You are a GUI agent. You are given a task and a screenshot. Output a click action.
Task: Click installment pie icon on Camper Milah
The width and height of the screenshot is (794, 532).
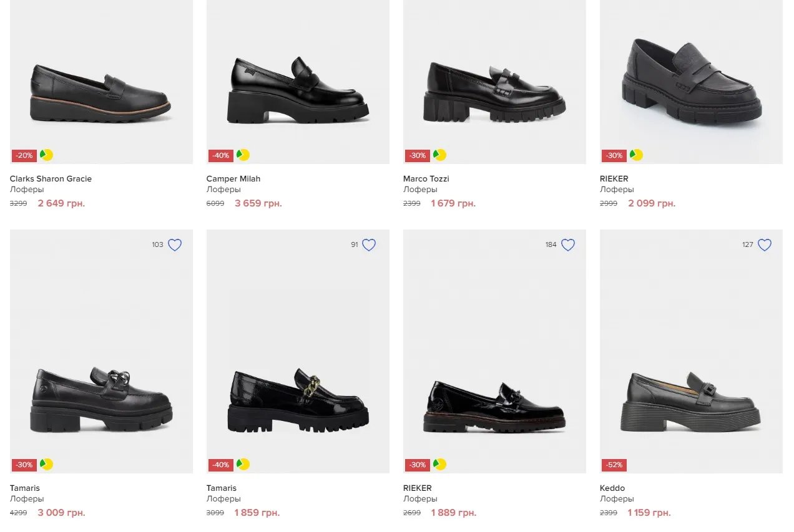coord(243,155)
